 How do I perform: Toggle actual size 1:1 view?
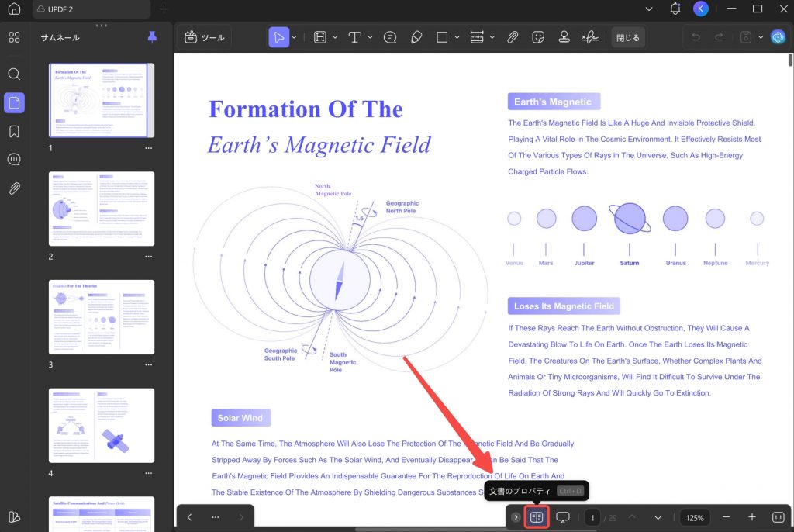click(778, 517)
